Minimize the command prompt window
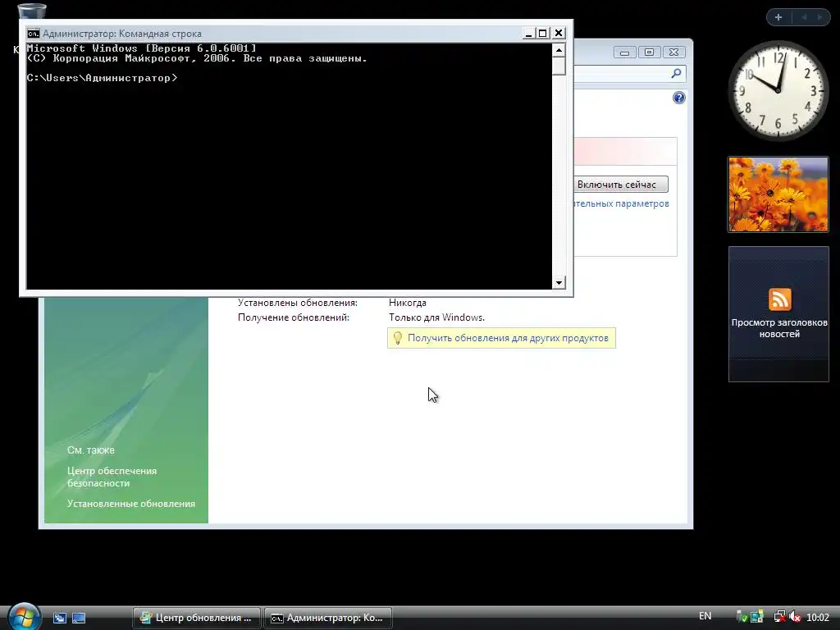The image size is (840, 630). 528,33
